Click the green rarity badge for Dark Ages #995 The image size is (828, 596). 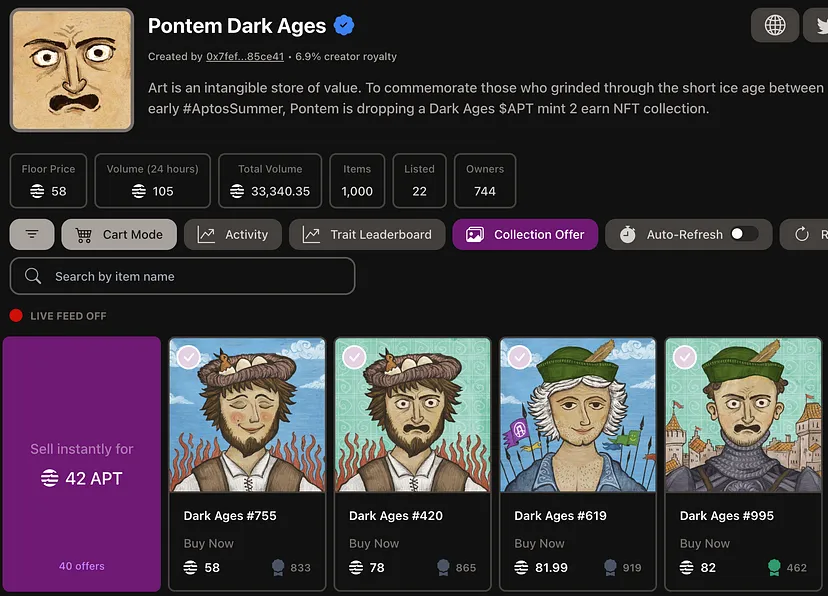[x=774, y=567]
